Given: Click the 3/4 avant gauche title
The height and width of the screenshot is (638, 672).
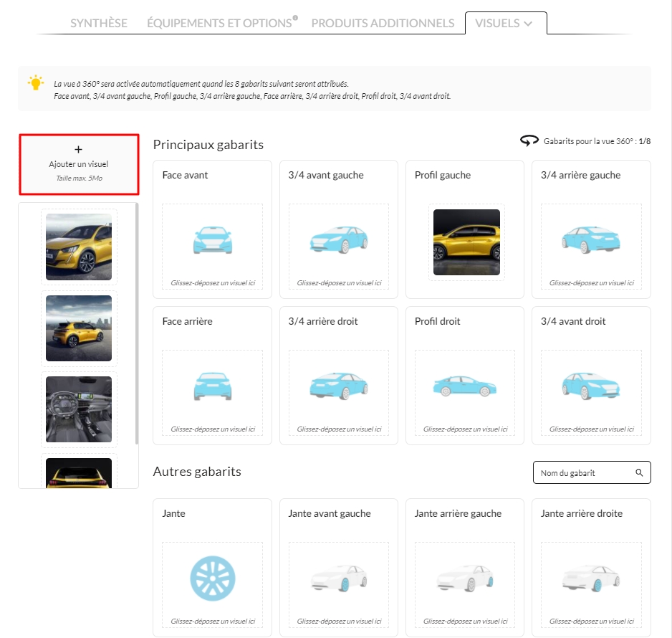Looking at the screenshot, I should (x=326, y=175).
